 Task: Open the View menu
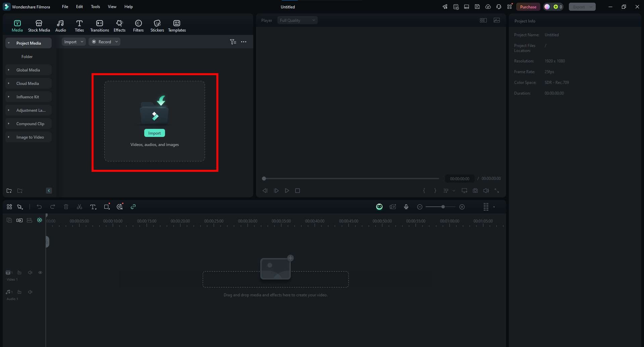[112, 7]
